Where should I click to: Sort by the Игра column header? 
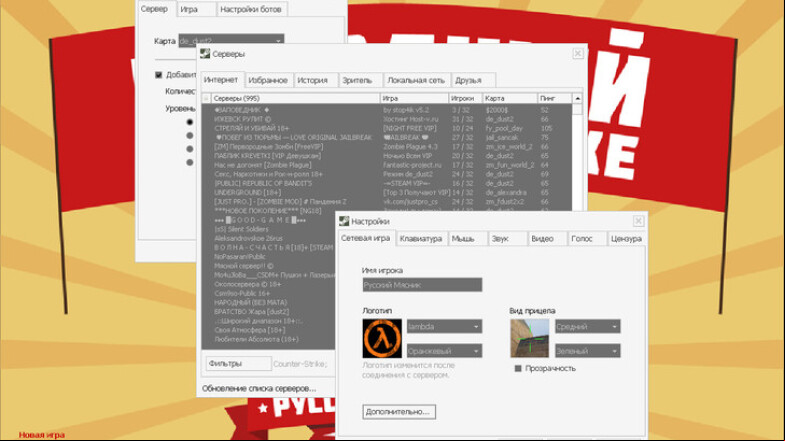(x=414, y=98)
